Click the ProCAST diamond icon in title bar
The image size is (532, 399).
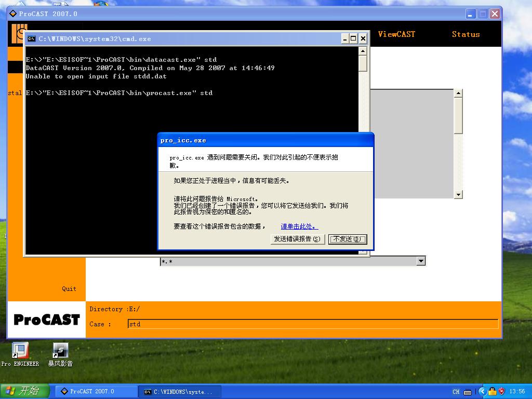13,14
